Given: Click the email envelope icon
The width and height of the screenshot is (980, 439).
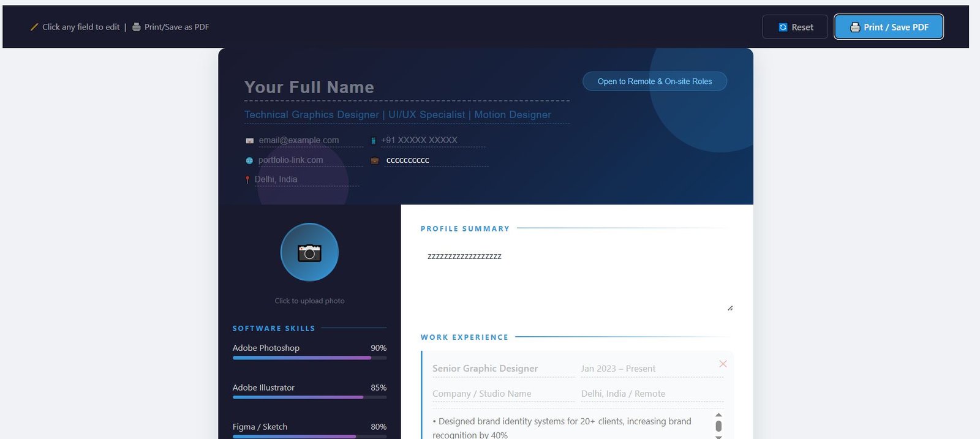Looking at the screenshot, I should tap(249, 141).
